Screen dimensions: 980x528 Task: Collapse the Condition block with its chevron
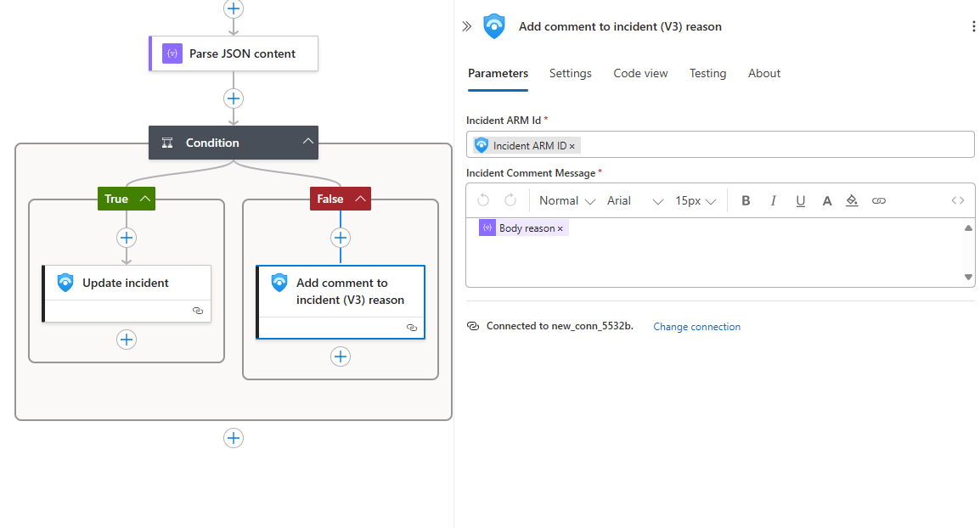[x=308, y=141]
